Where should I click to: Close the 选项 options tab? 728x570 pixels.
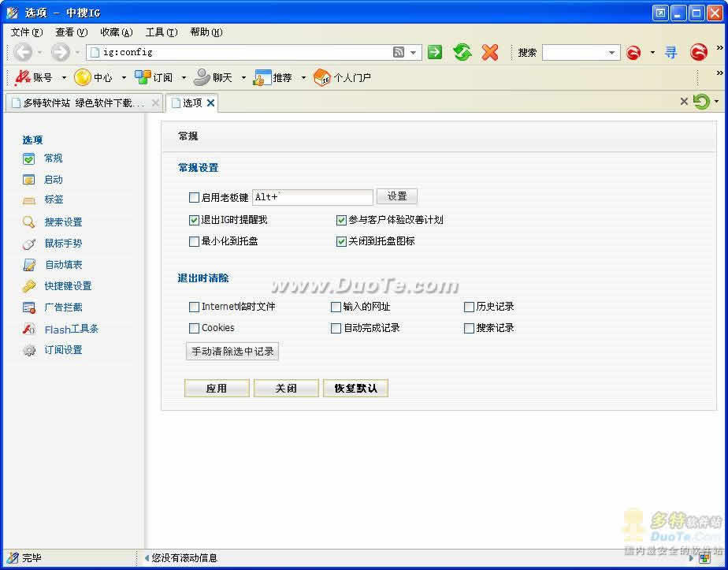(211, 102)
